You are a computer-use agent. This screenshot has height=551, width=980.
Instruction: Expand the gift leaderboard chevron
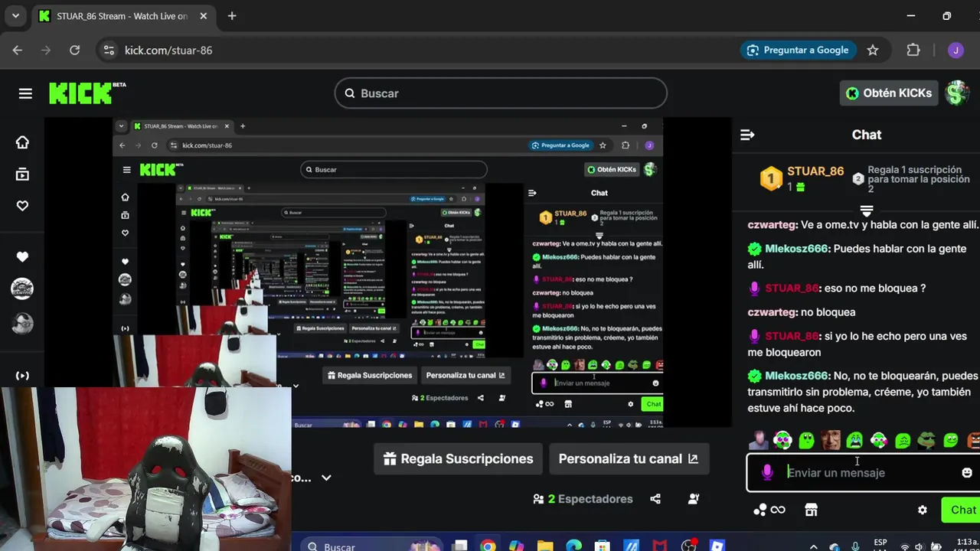click(867, 210)
